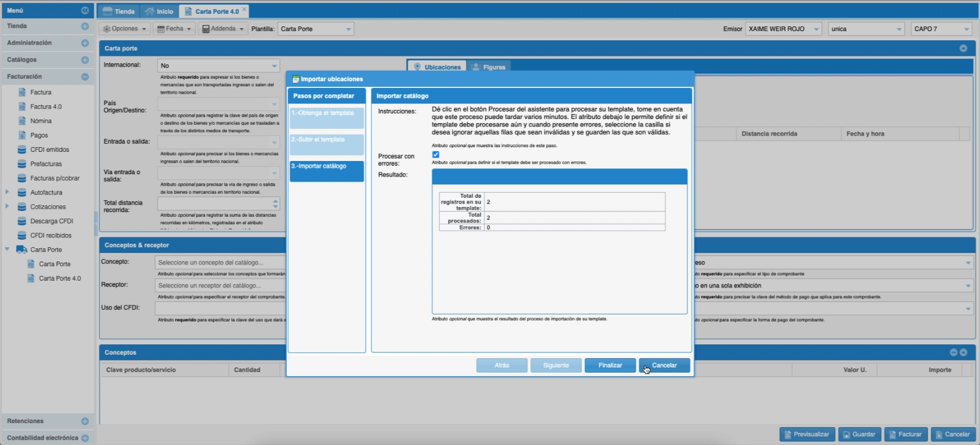Close the Carta Porte 4.0 tab
The image size is (980, 445).
244,9
